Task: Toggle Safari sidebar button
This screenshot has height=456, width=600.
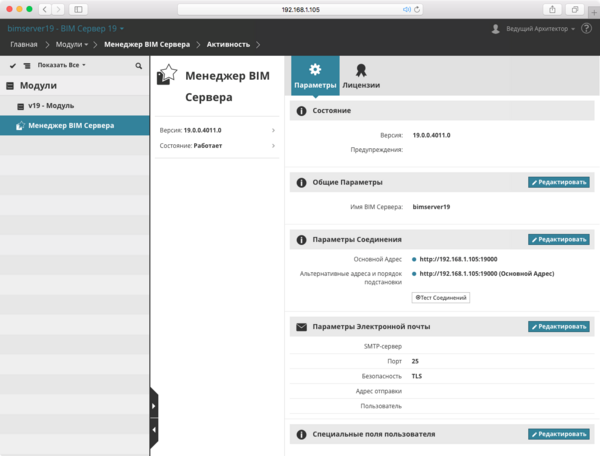Action: 78,10
